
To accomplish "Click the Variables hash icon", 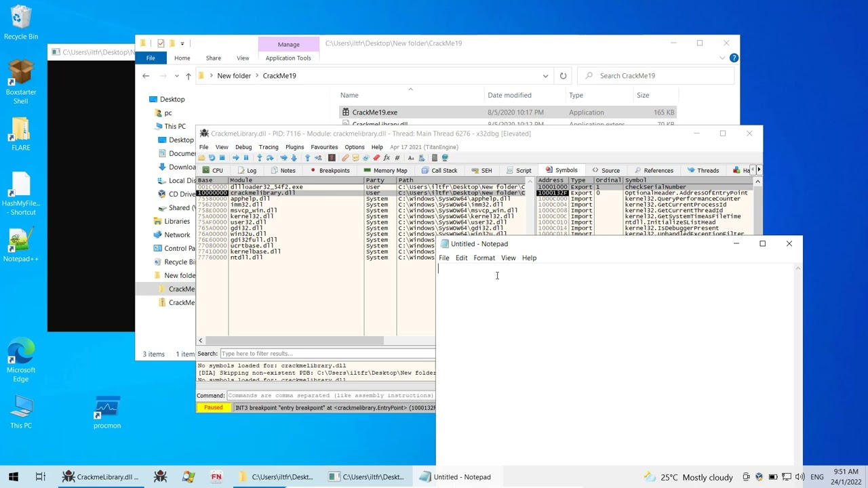I will tap(397, 158).
